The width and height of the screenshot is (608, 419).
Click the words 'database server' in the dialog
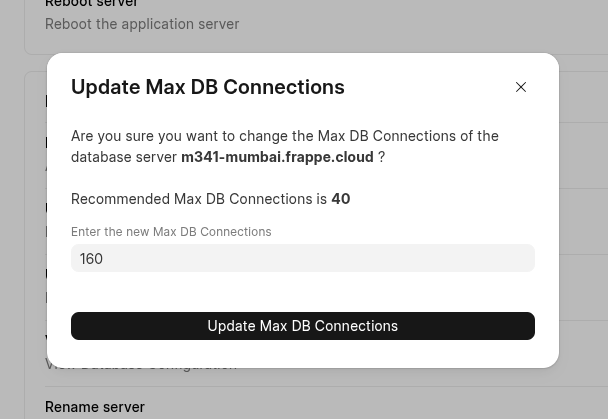pos(124,157)
